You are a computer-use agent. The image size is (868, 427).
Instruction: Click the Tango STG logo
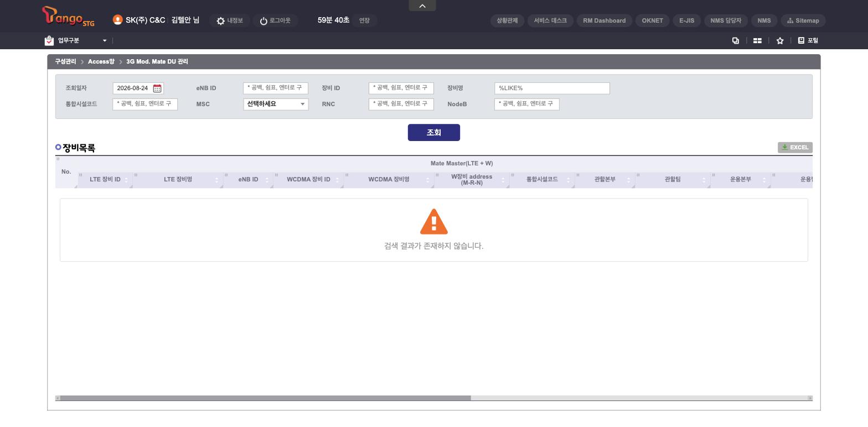click(x=68, y=17)
